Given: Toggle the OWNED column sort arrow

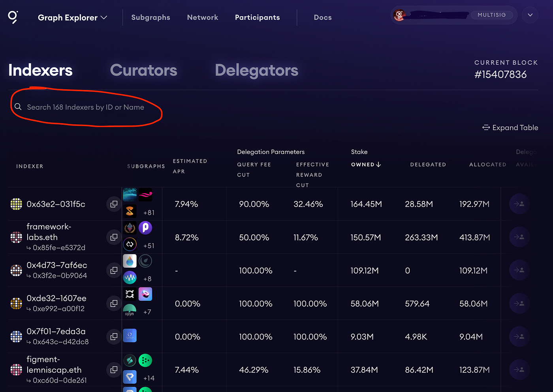Looking at the screenshot, I should (x=378, y=165).
